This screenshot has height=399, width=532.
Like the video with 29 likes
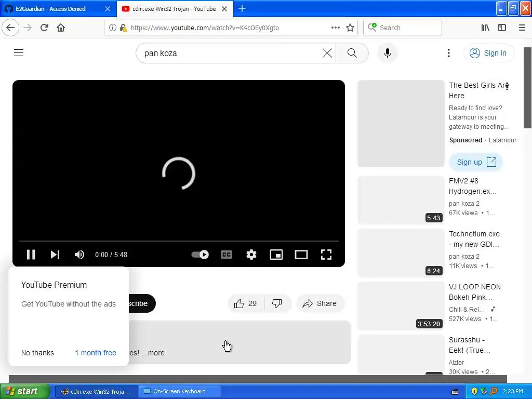pos(246,303)
